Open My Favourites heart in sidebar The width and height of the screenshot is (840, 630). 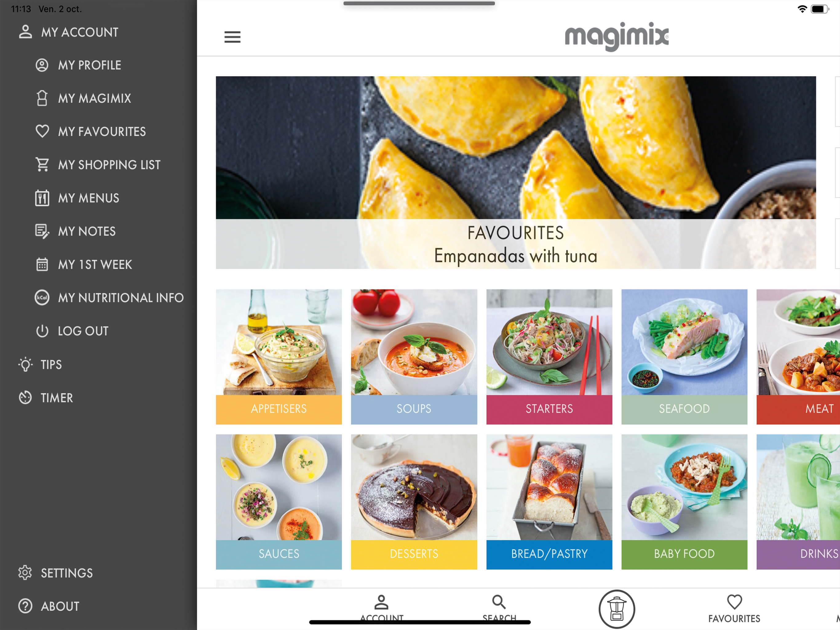pos(42,131)
